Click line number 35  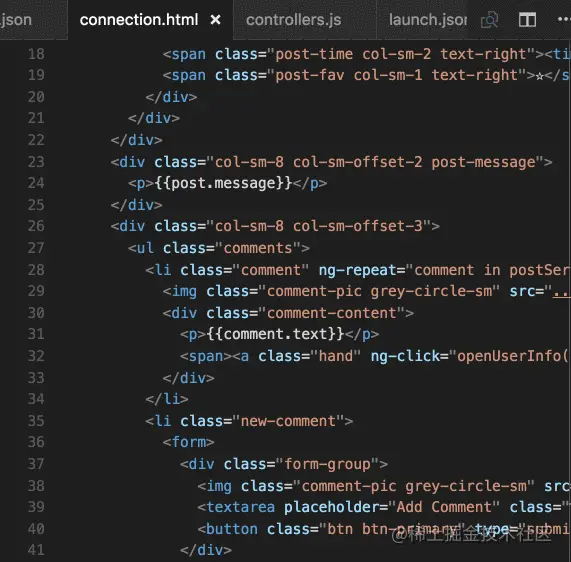pyautogui.click(x=36, y=421)
